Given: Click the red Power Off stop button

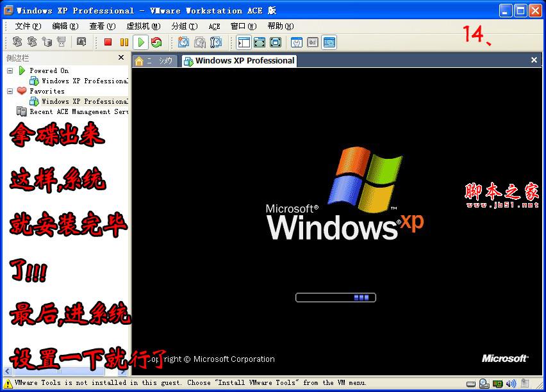Looking at the screenshot, I should point(108,42).
